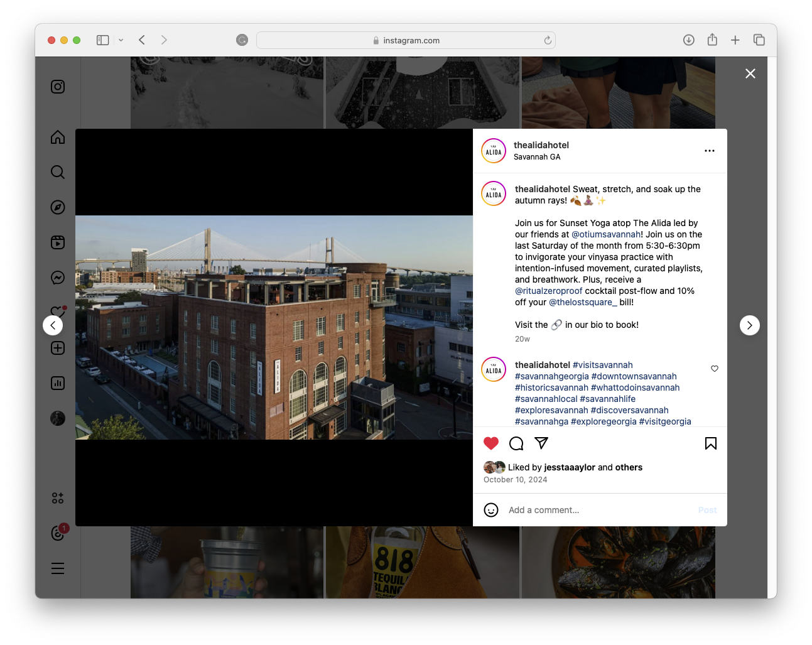Open Messenger messages icon
The width and height of the screenshot is (812, 645).
[58, 278]
